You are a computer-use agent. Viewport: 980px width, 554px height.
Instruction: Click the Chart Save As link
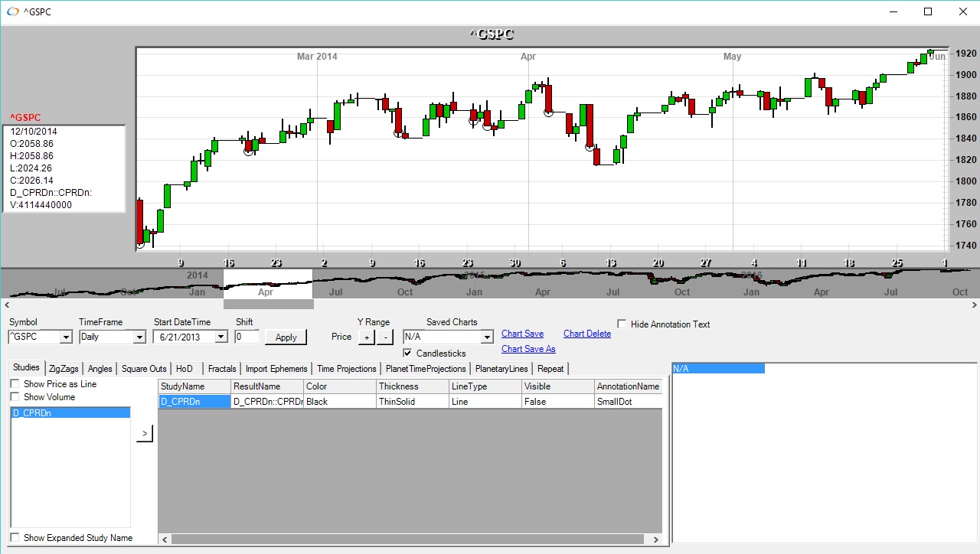pos(528,349)
